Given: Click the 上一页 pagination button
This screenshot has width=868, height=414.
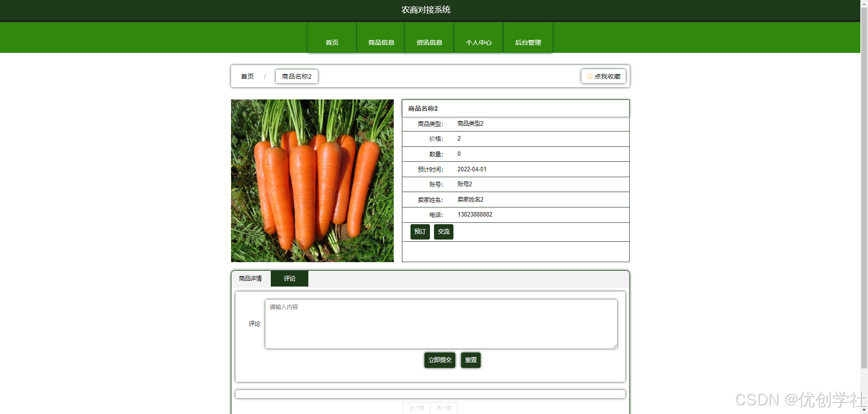Looking at the screenshot, I should pyautogui.click(x=416, y=408).
